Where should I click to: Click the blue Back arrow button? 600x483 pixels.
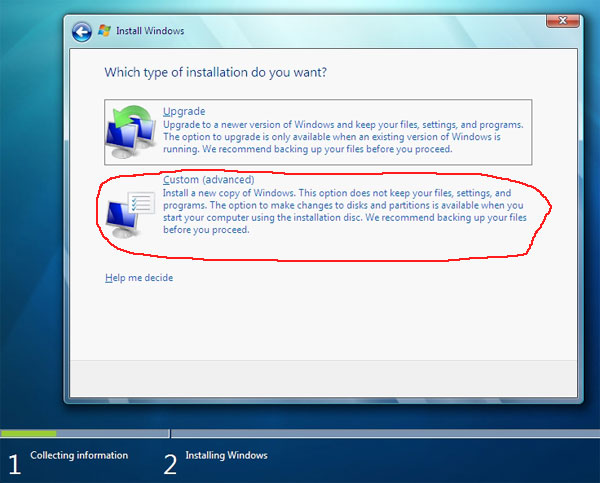[82, 31]
